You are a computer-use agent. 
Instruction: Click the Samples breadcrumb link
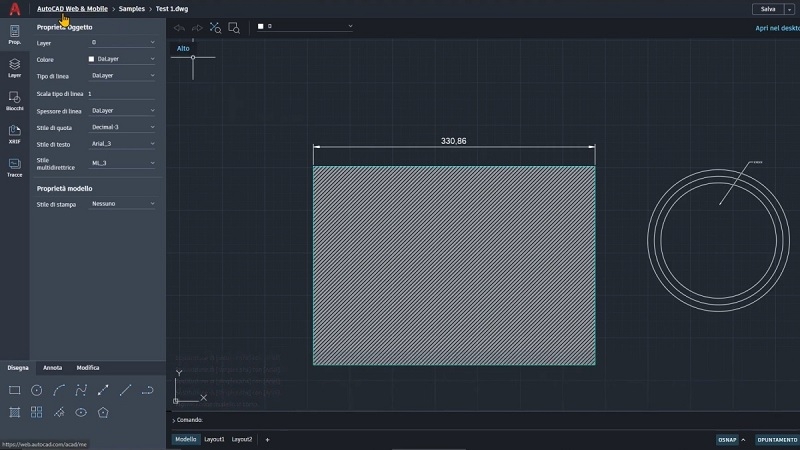coord(132,9)
